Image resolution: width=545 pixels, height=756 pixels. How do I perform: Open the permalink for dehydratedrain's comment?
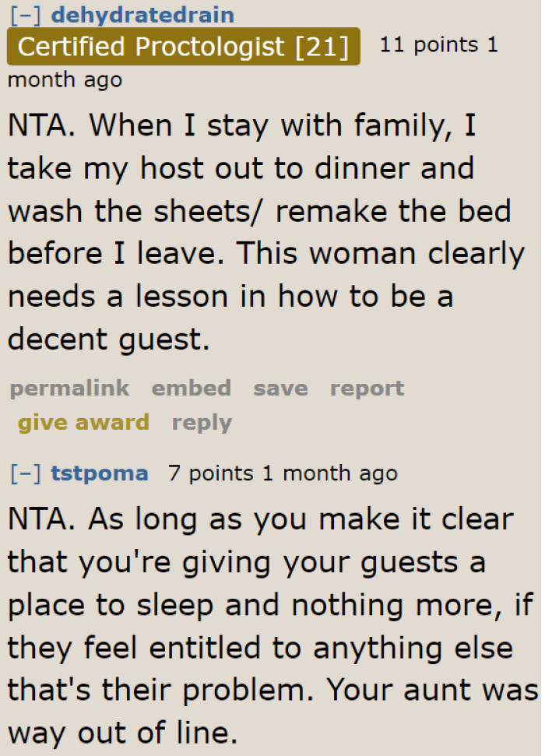69,388
